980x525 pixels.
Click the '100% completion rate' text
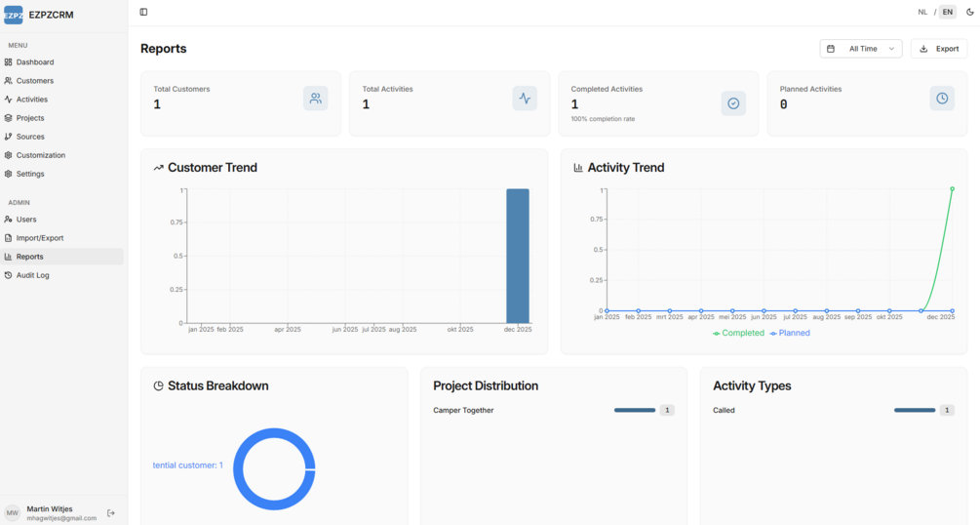point(603,119)
